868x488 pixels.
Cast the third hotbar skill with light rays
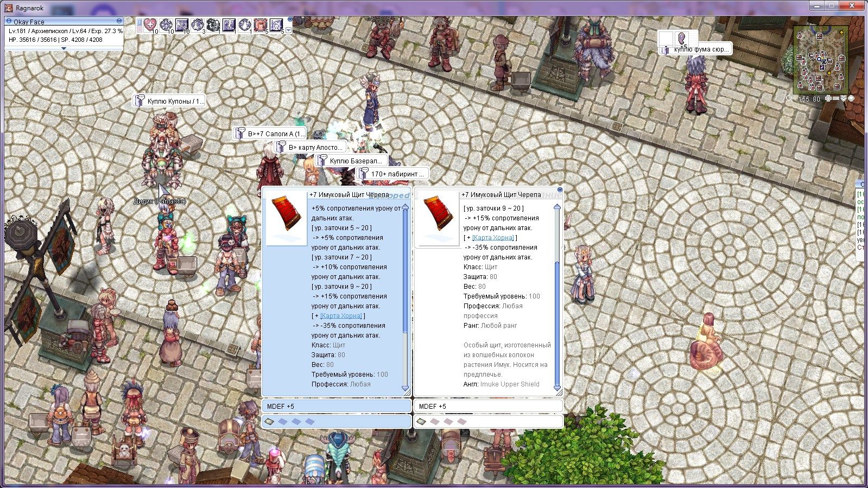click(x=182, y=24)
